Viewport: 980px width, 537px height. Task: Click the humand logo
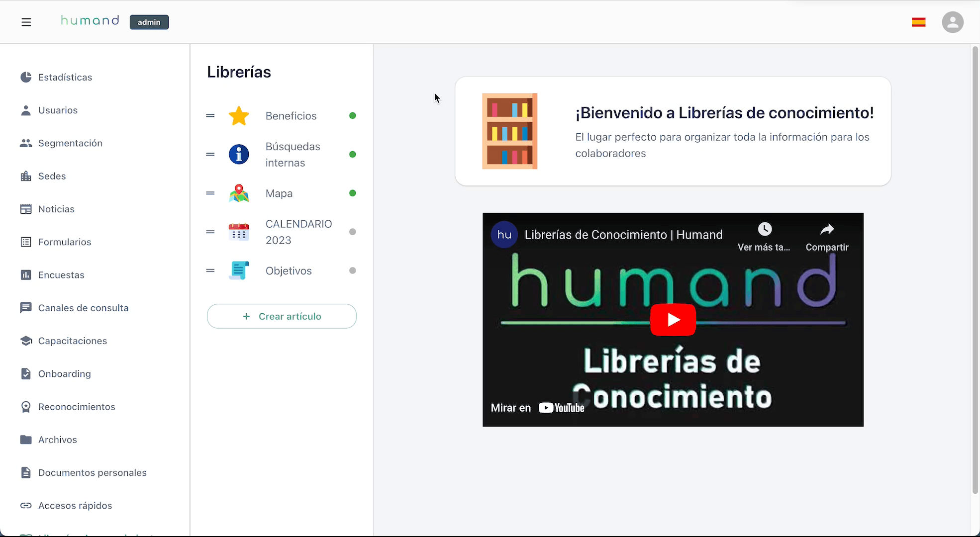coord(90,20)
